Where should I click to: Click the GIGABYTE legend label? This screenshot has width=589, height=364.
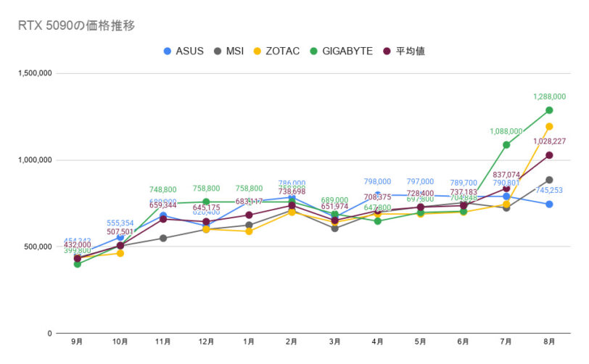347,51
